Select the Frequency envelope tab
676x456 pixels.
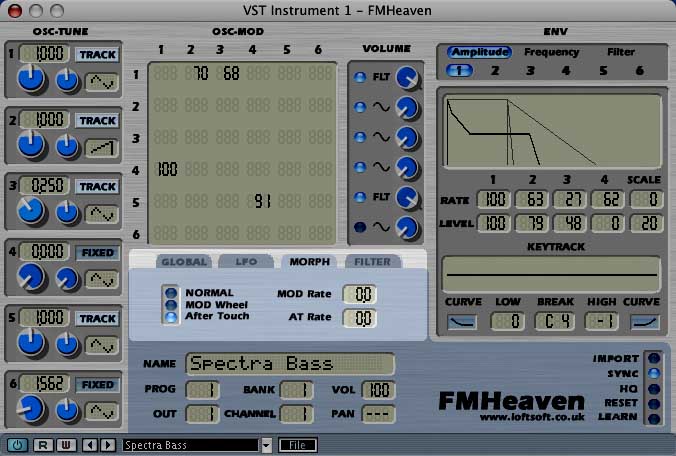tap(551, 52)
